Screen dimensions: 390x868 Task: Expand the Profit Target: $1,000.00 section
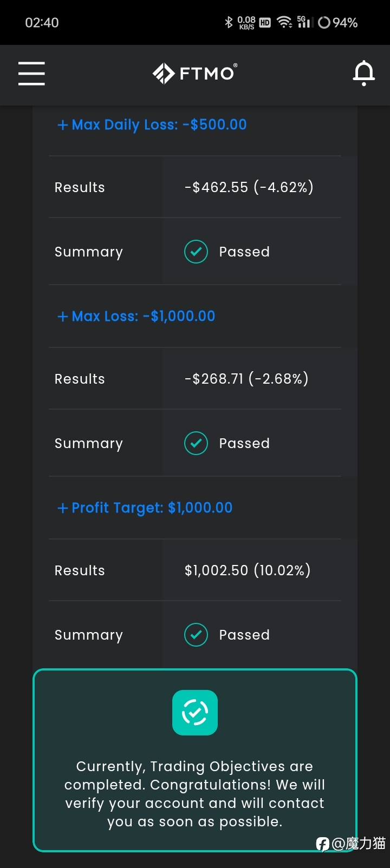pos(145,508)
